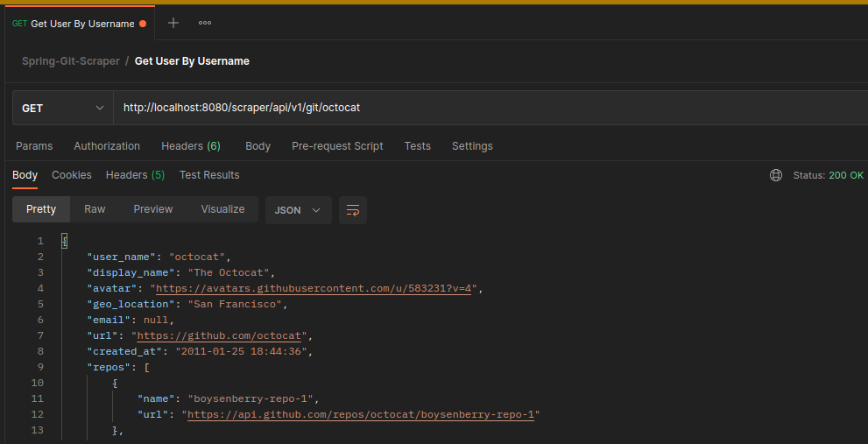Screen dimensions: 868x444
Task: Click the "user_name" key in response
Action: pos(121,257)
